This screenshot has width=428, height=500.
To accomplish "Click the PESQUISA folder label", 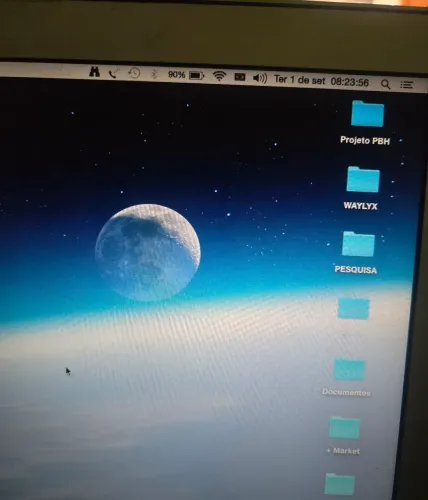I will click(356, 269).
